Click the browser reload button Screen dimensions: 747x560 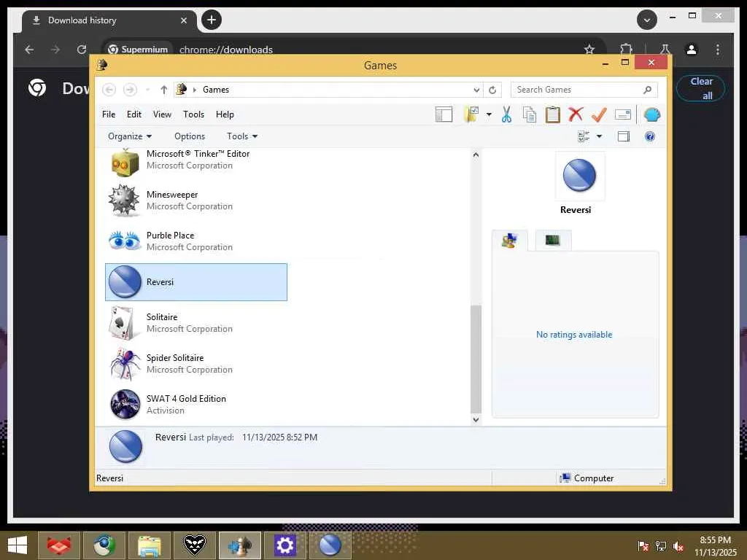82,50
